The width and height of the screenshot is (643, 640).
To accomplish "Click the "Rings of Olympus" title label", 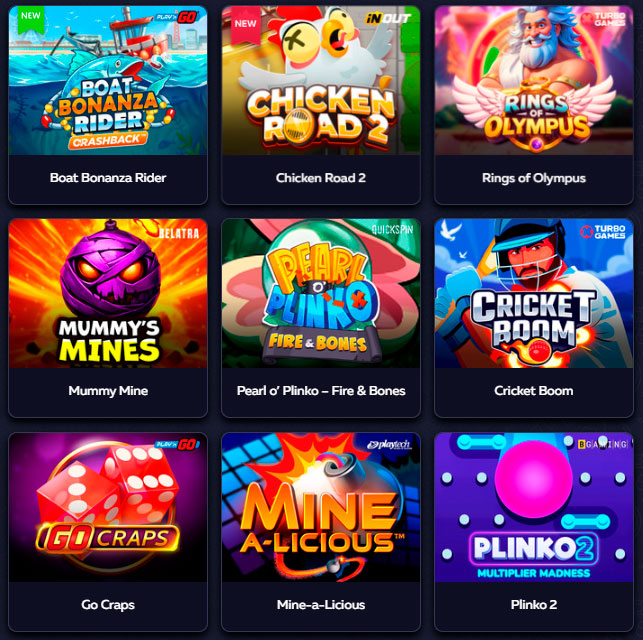I will (534, 178).
